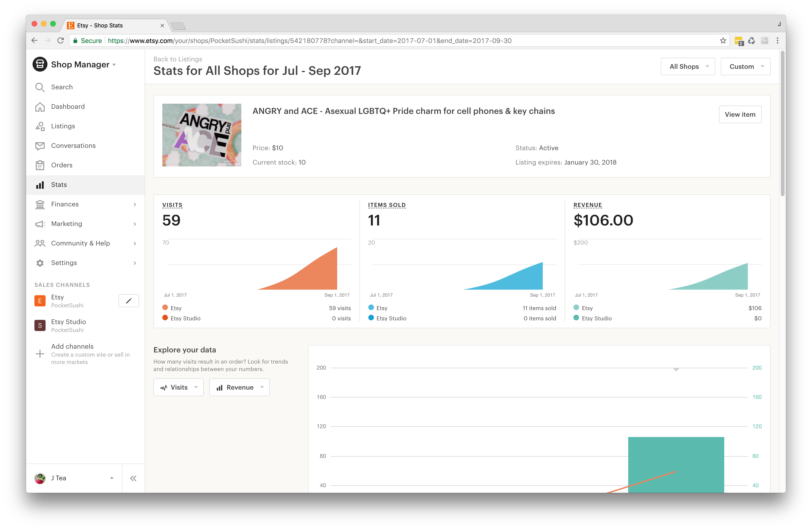The image size is (812, 530).
Task: Click the Listings shapes icon
Action: point(40,126)
